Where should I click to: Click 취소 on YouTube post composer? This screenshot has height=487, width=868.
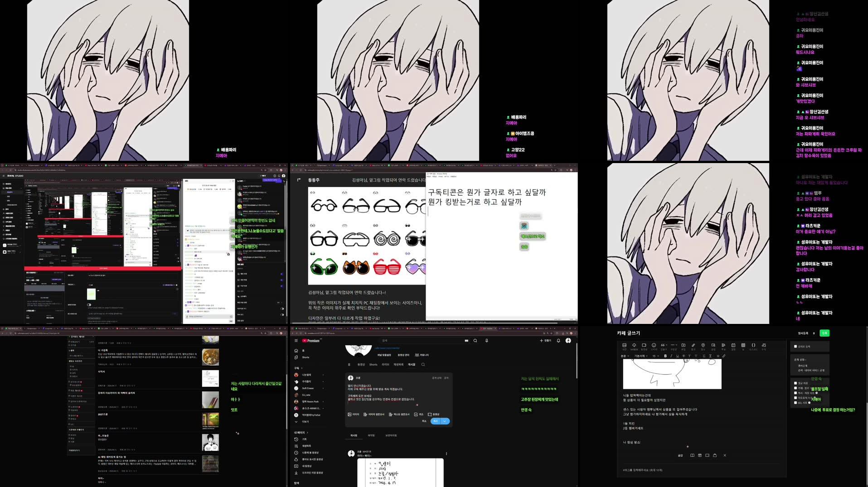pyautogui.click(x=424, y=421)
